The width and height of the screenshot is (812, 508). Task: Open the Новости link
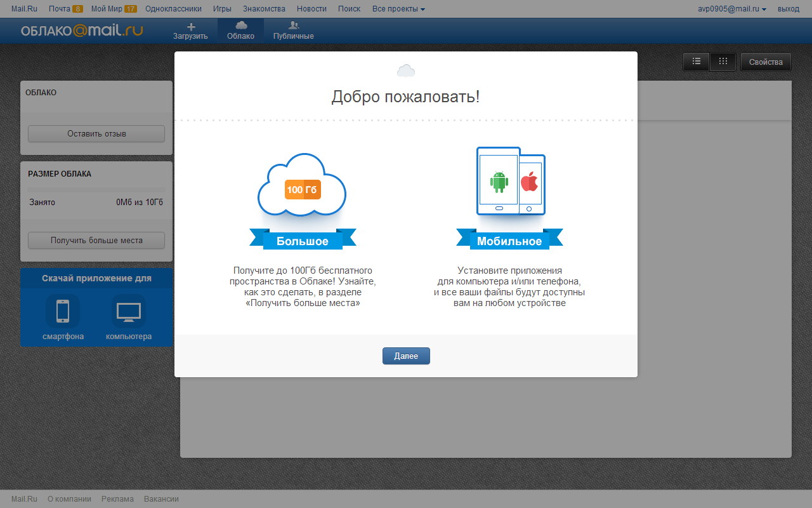point(311,9)
